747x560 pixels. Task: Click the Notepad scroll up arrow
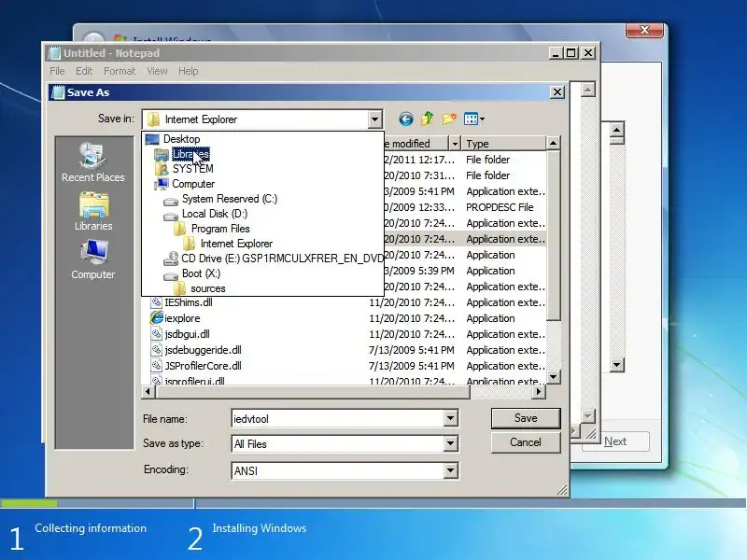click(588, 90)
